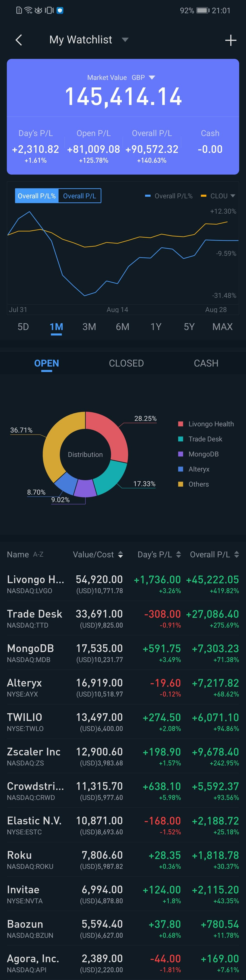The image size is (246, 980).
Task: Click the MongoDB purple legend swatch
Action: 181,454
